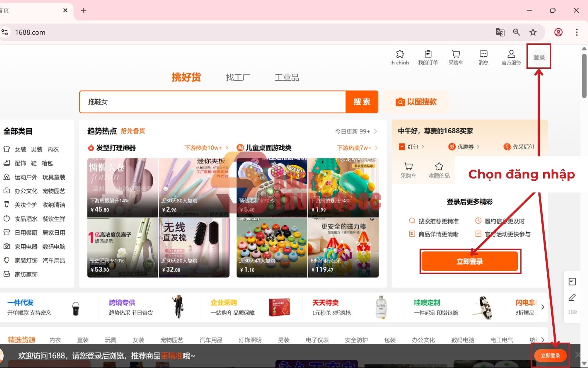The image size is (588, 368).
Task: Click the 家装灯饰 lightbulb category icon
Action: tap(7, 260)
